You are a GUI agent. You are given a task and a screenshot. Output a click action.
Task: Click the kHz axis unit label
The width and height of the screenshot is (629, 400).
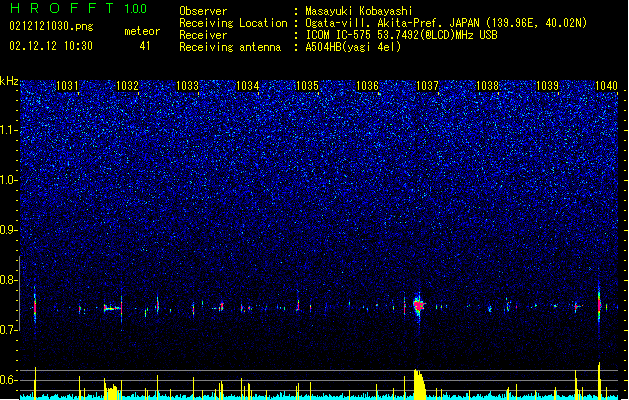(x=9, y=81)
